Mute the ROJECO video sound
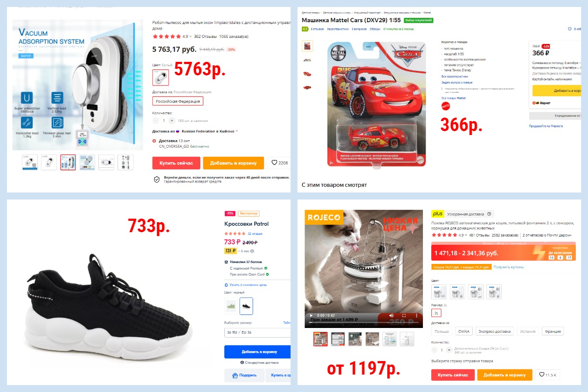588x392 pixels. tap(391, 315)
